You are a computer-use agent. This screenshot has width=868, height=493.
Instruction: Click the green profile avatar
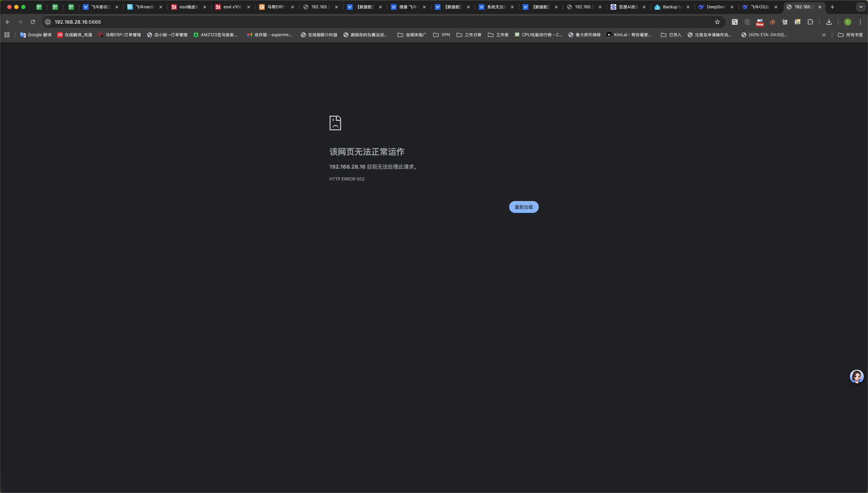coord(848,22)
